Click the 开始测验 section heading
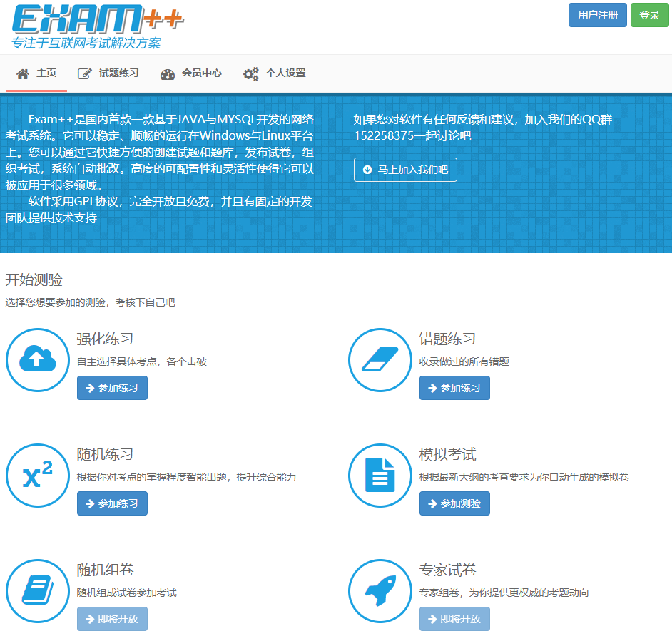Screen dimensions: 672x641 pyautogui.click(x=34, y=280)
